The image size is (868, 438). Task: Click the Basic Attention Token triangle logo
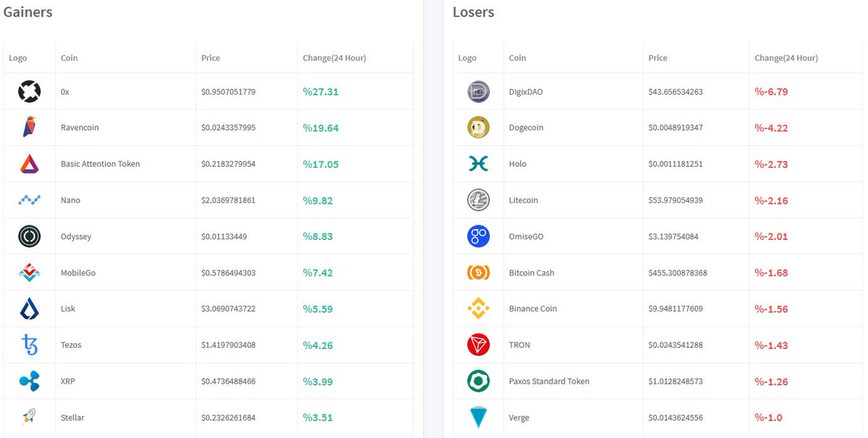point(29,163)
